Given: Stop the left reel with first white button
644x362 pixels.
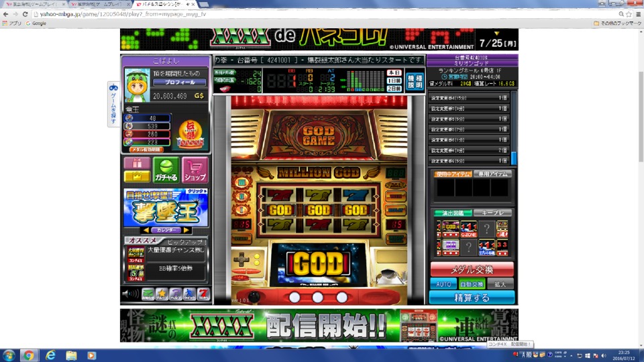Looking at the screenshot, I should [294, 297].
